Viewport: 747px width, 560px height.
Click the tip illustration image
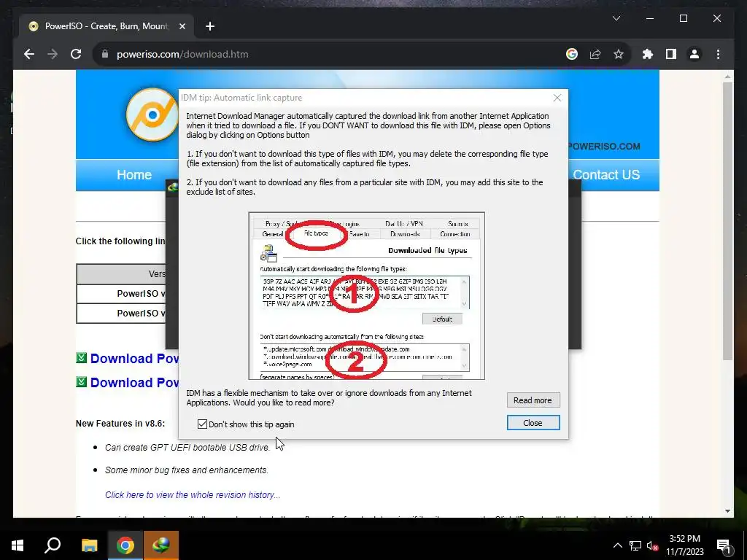coord(366,296)
